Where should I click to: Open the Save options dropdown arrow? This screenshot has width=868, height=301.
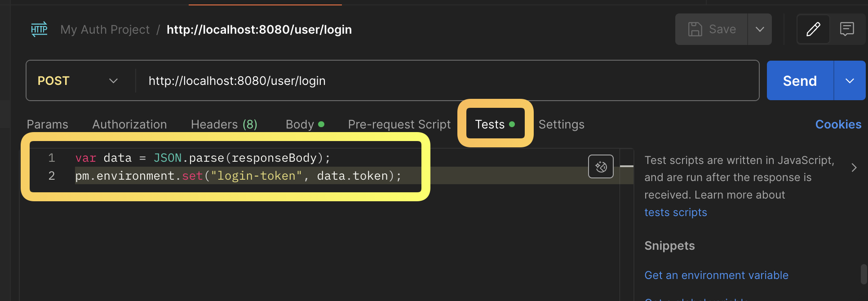tap(760, 29)
